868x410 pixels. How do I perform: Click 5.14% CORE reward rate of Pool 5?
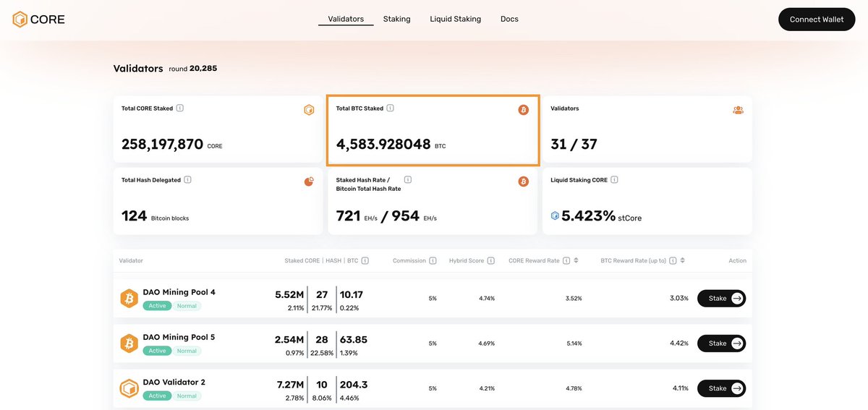tap(574, 343)
